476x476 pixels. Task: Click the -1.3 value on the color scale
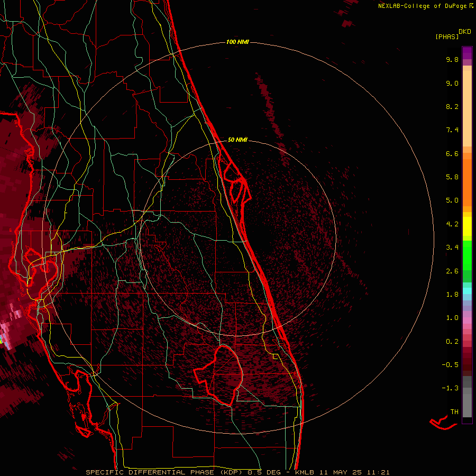(x=450, y=388)
